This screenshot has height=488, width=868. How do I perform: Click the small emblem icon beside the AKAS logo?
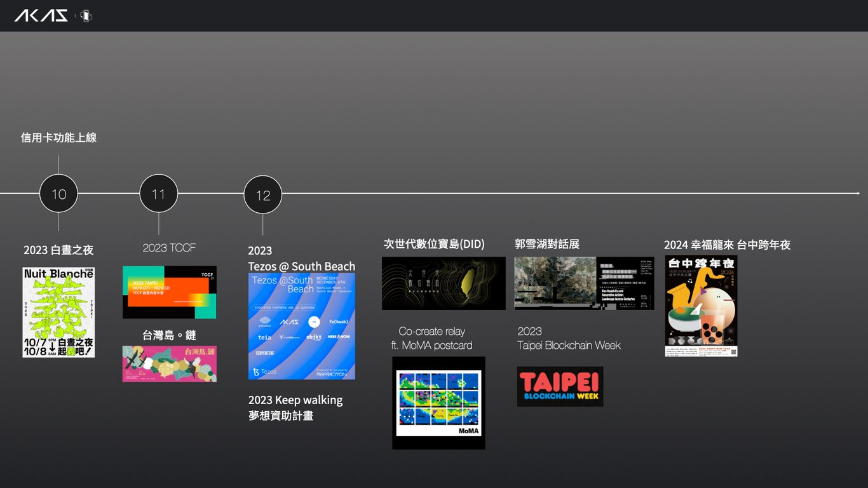[86, 16]
